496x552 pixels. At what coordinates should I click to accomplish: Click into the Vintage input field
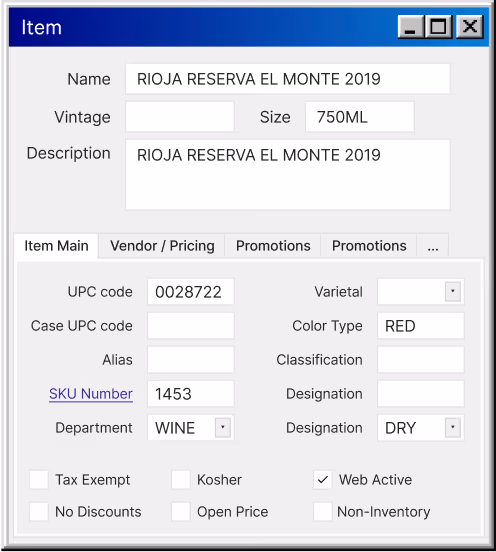point(180,117)
